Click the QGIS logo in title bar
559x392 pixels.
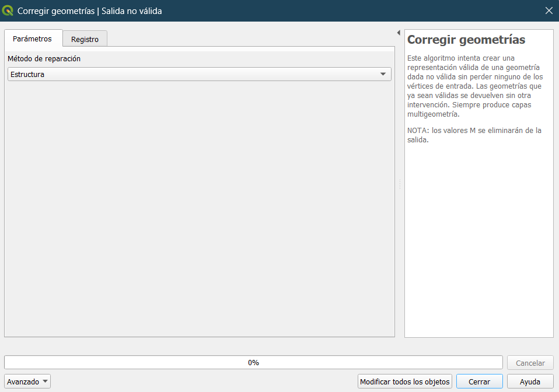coord(8,10)
